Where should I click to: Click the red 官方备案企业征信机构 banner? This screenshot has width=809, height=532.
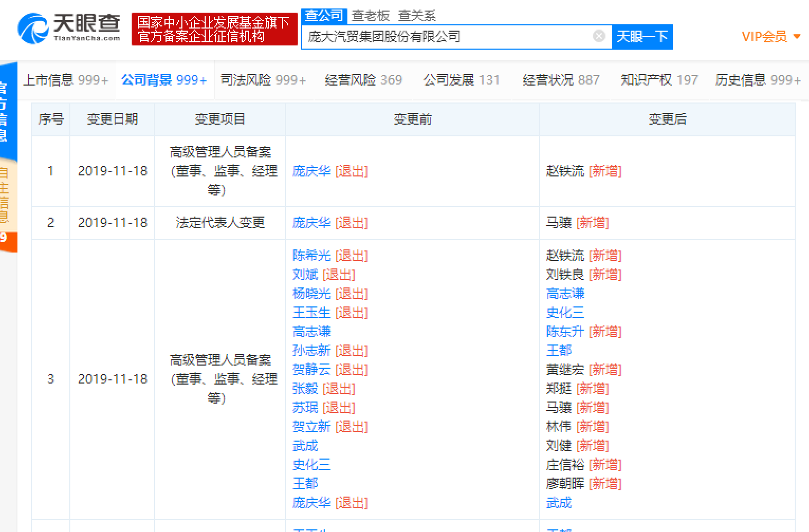(x=214, y=29)
